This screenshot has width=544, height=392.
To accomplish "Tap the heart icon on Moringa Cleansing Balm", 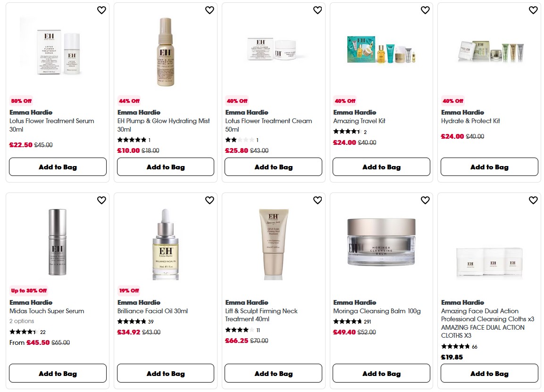I will (x=425, y=200).
